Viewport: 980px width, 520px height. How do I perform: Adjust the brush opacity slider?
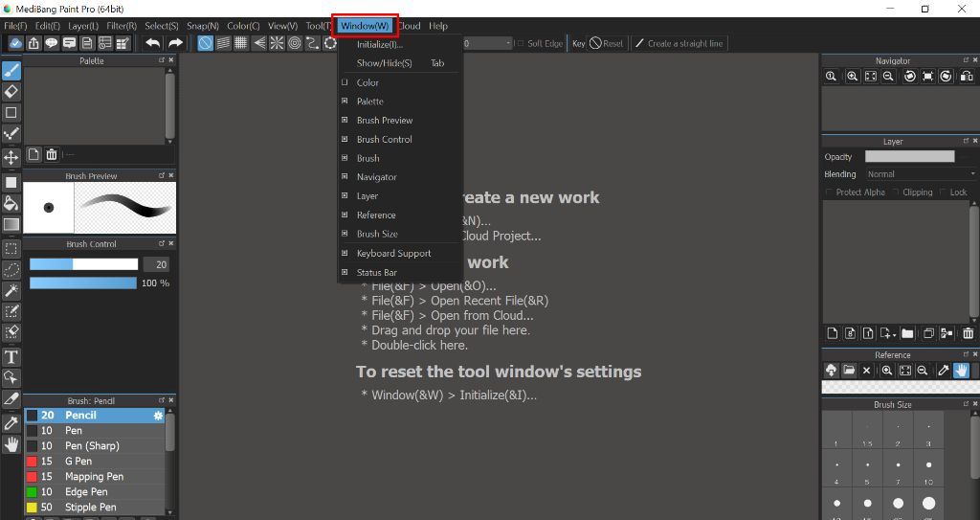(x=83, y=283)
